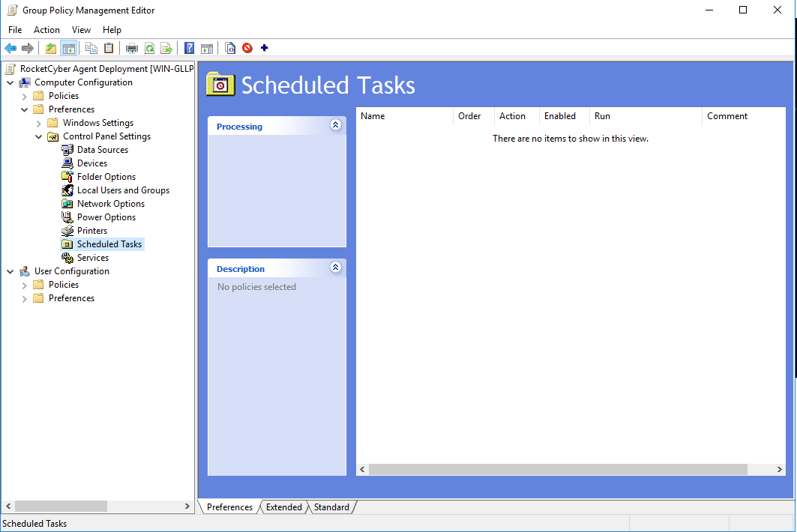Open the View menu

coord(81,30)
